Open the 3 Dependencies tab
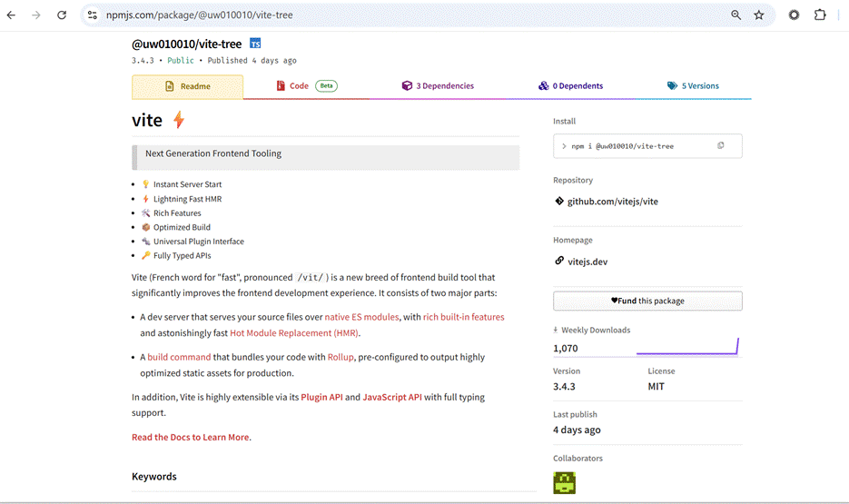849x504 pixels. [x=438, y=86]
